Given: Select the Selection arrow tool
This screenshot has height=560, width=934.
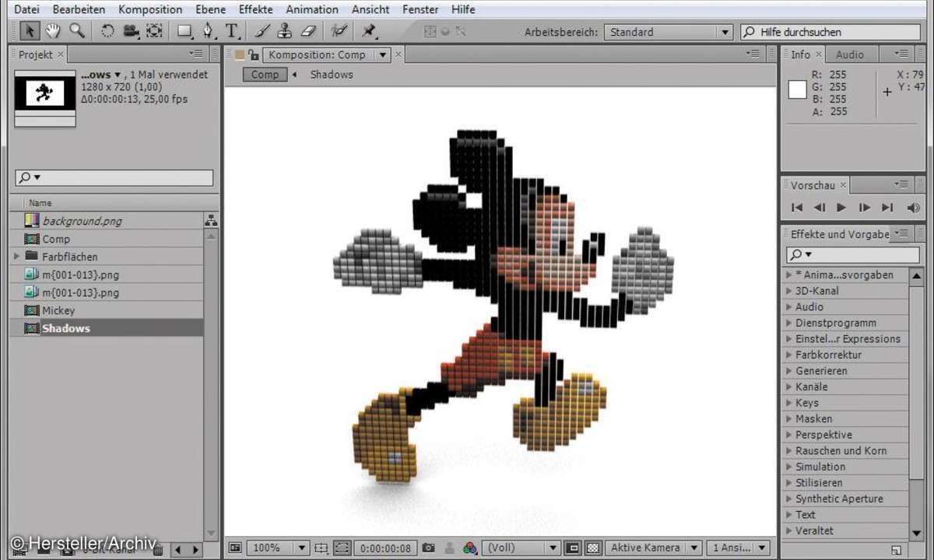Looking at the screenshot, I should pyautogui.click(x=30, y=31).
